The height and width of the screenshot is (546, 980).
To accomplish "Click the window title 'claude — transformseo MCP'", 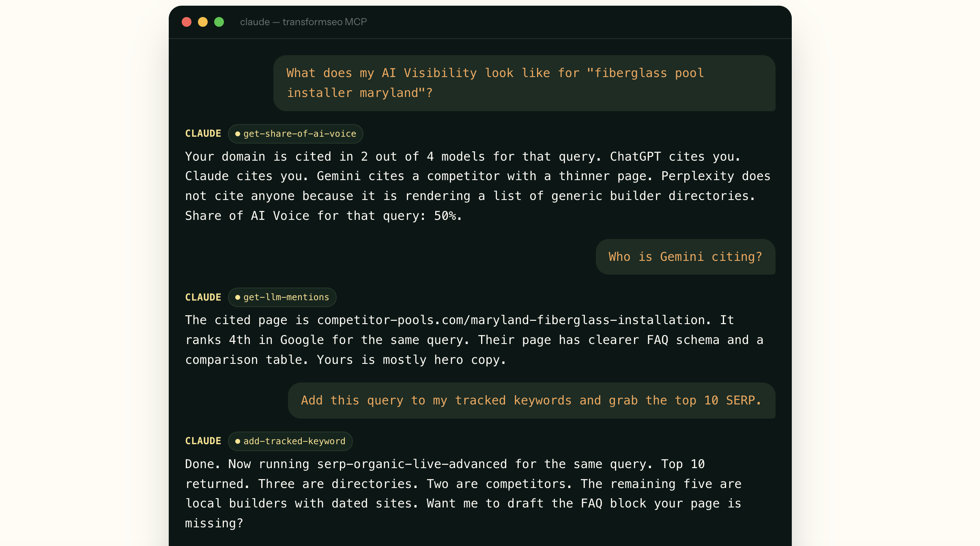I will click(303, 22).
